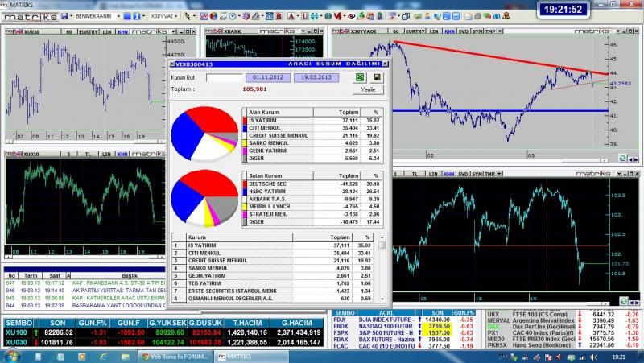Click the end date 19.03.2013 button

(x=316, y=77)
